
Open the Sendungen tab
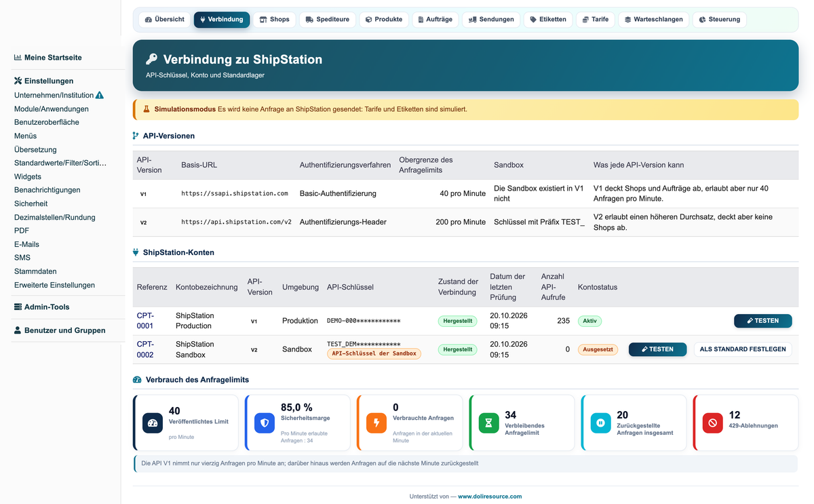pyautogui.click(x=491, y=20)
